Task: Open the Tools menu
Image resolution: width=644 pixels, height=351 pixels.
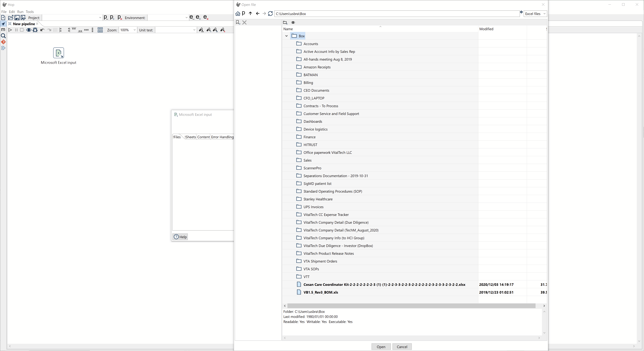Action: (x=30, y=12)
